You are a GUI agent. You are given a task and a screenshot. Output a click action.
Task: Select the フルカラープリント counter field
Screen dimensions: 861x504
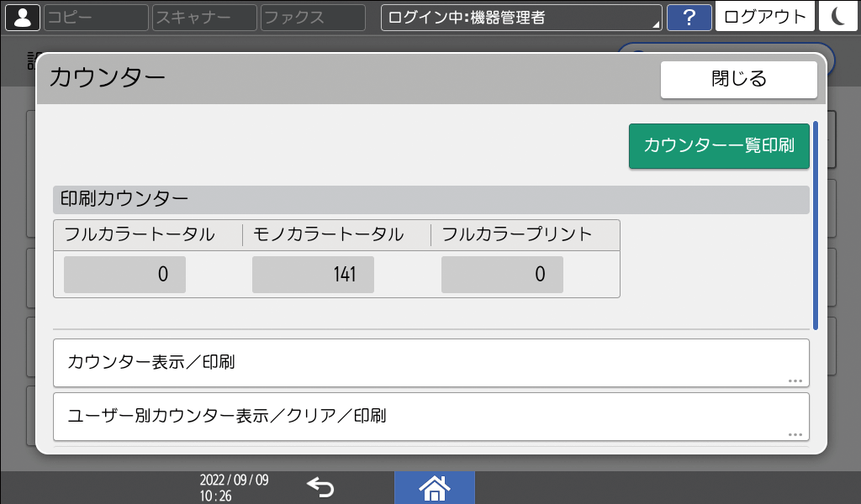coord(502,275)
